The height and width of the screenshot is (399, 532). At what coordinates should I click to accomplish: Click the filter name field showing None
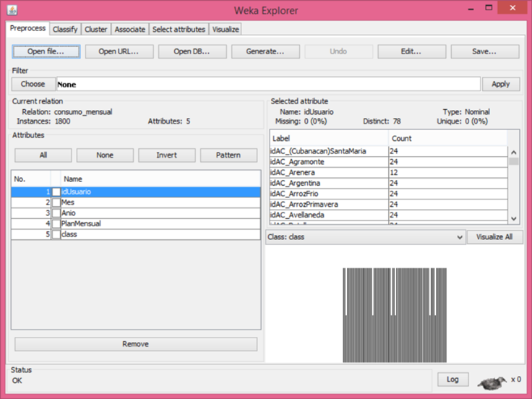click(267, 84)
